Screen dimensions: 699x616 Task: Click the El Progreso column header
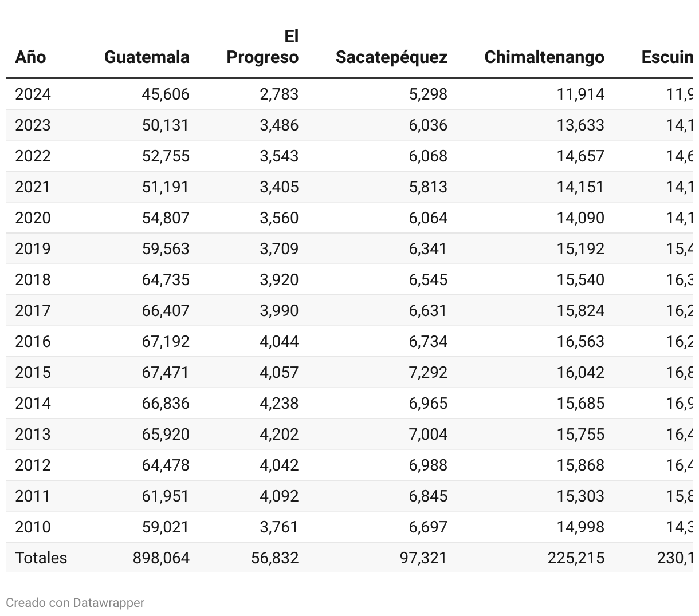[262, 47]
